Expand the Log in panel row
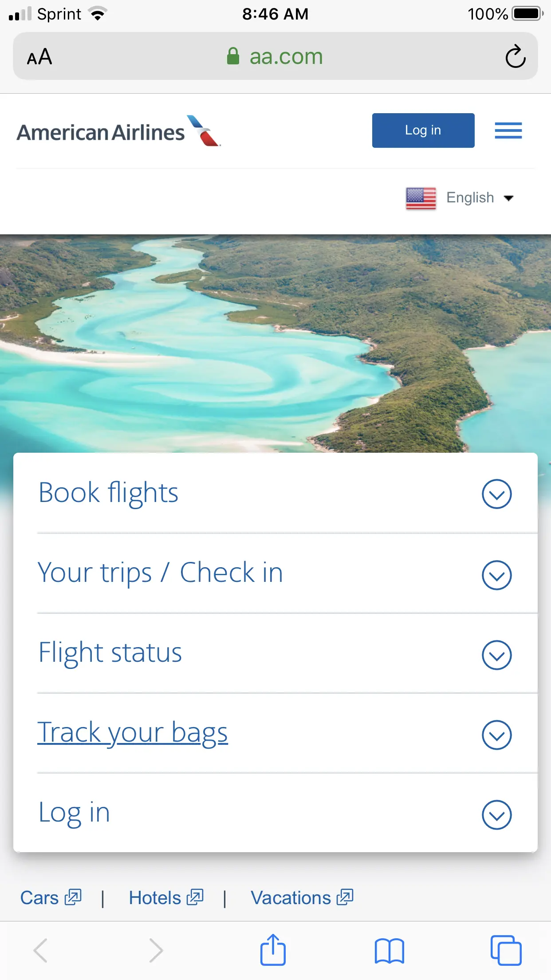The image size is (551, 980). point(496,814)
